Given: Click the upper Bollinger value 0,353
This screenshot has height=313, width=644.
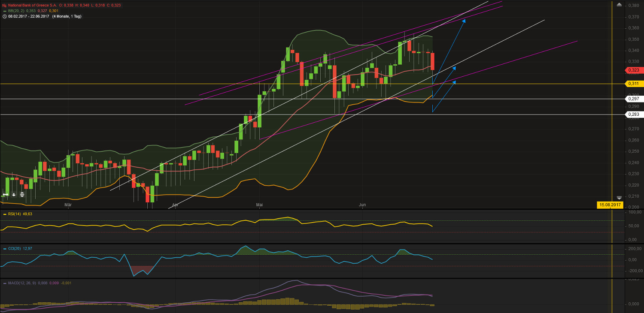Looking at the screenshot, I should tap(31, 11).
